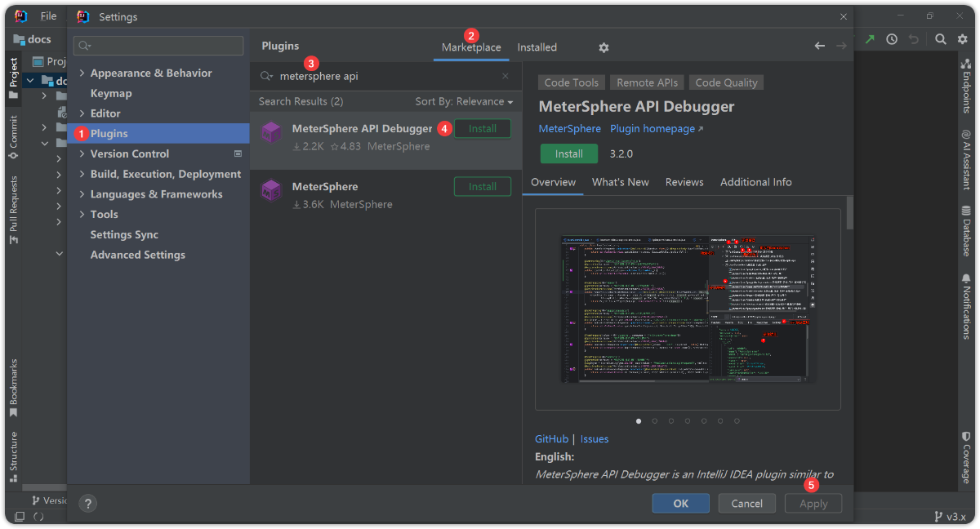The image size is (980, 529).
Task: Open the File menu in the IDE
Action: point(49,16)
